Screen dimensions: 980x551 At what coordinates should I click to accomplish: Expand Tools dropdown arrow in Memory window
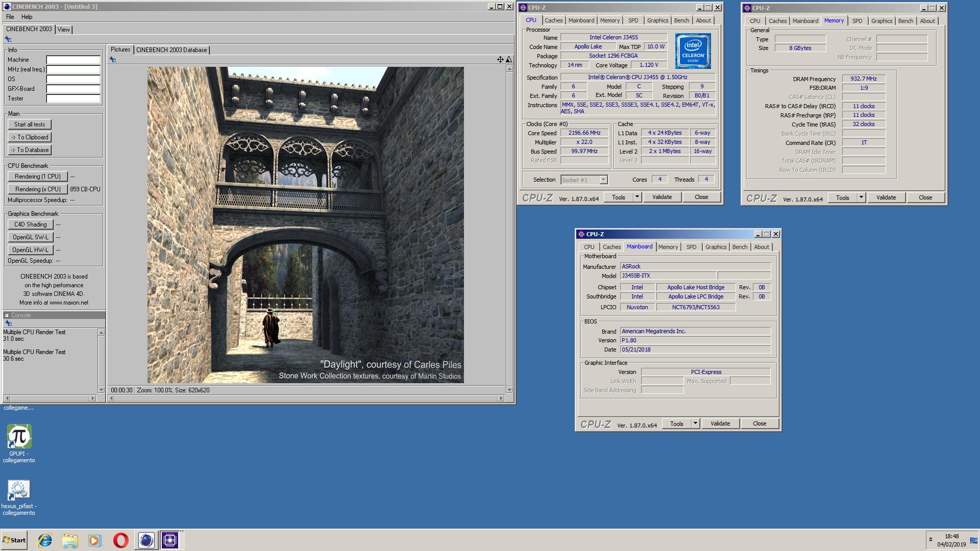(861, 197)
